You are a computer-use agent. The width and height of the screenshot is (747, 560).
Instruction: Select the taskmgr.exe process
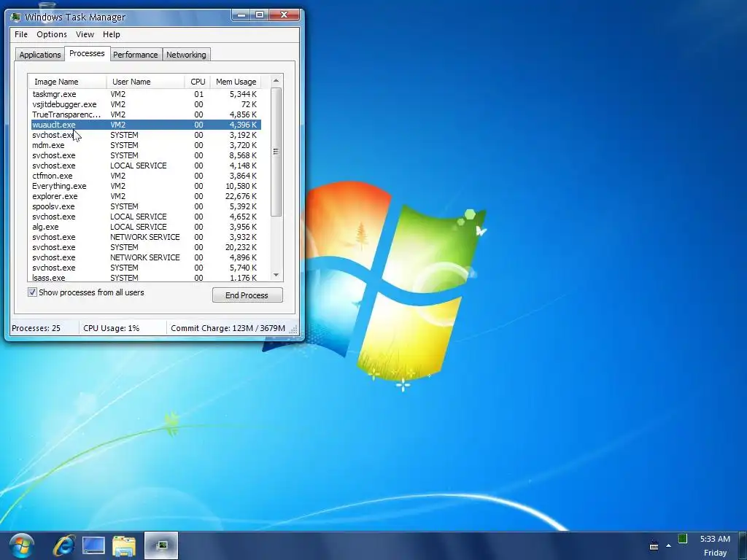[146, 94]
